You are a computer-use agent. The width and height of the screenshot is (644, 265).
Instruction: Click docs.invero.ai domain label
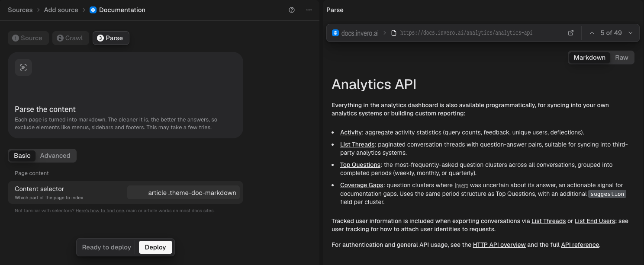point(360,33)
